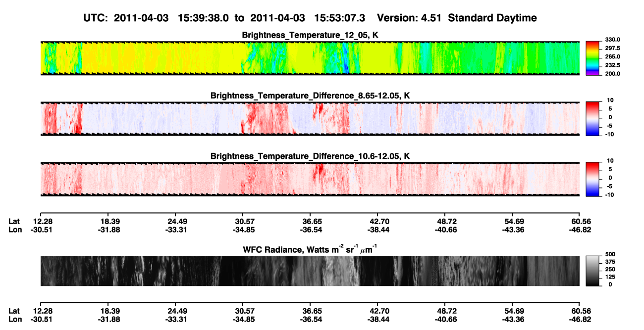The height and width of the screenshot is (330, 644).
Task: Click latitude '60.56' on the upper axis
Action: pyautogui.click(x=581, y=222)
